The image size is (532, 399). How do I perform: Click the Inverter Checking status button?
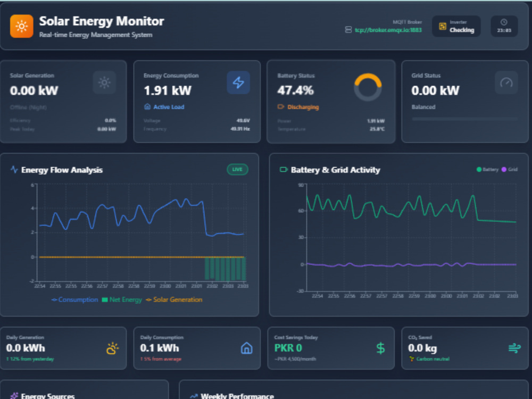[456, 26]
